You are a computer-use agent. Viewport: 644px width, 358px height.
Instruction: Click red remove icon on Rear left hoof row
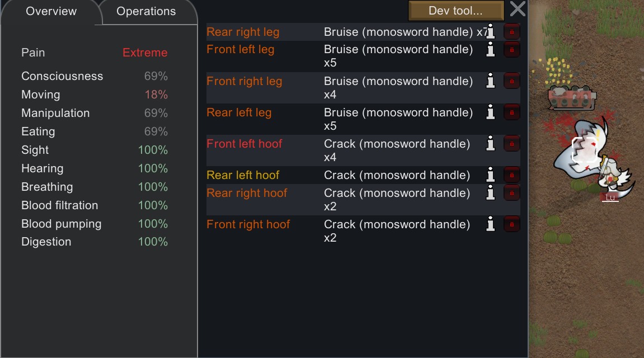[x=512, y=175]
